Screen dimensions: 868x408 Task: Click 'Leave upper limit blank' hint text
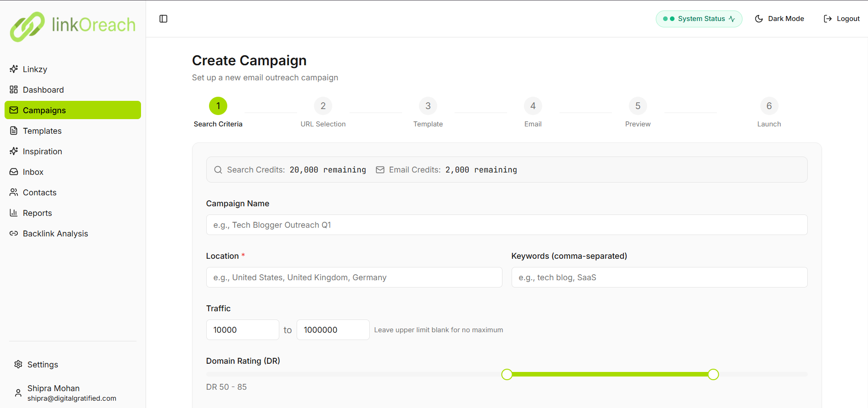439,330
